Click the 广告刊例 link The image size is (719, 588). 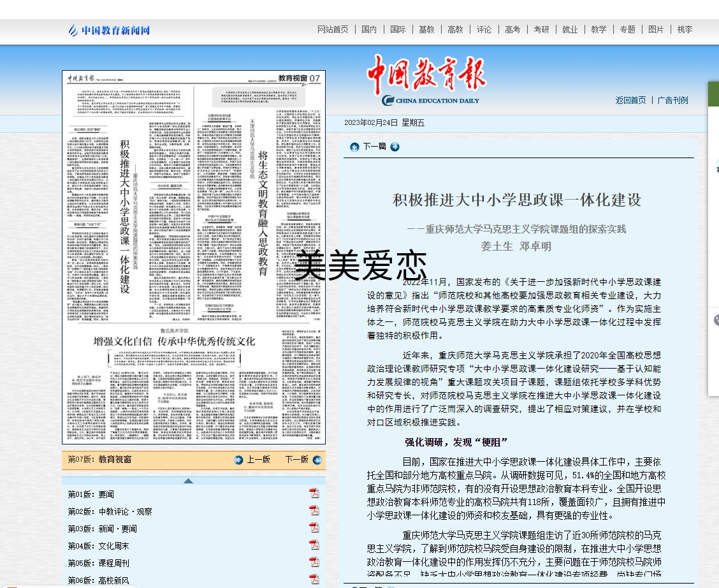pos(672,100)
